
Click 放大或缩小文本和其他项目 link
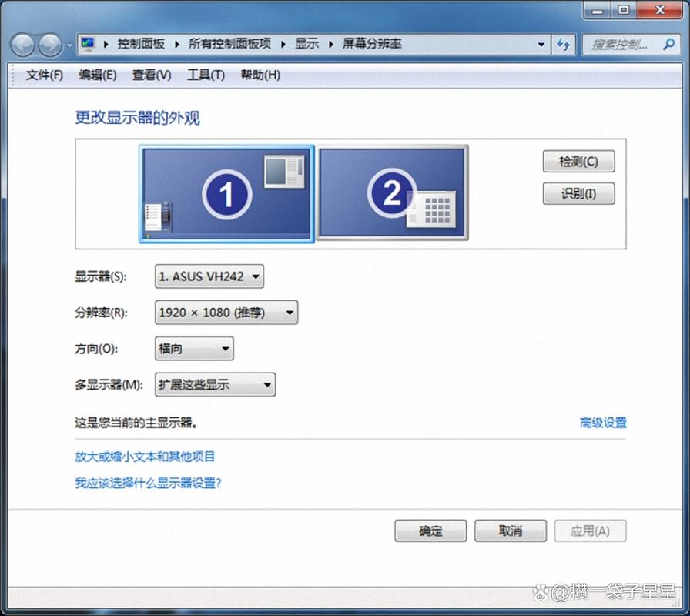tap(145, 457)
